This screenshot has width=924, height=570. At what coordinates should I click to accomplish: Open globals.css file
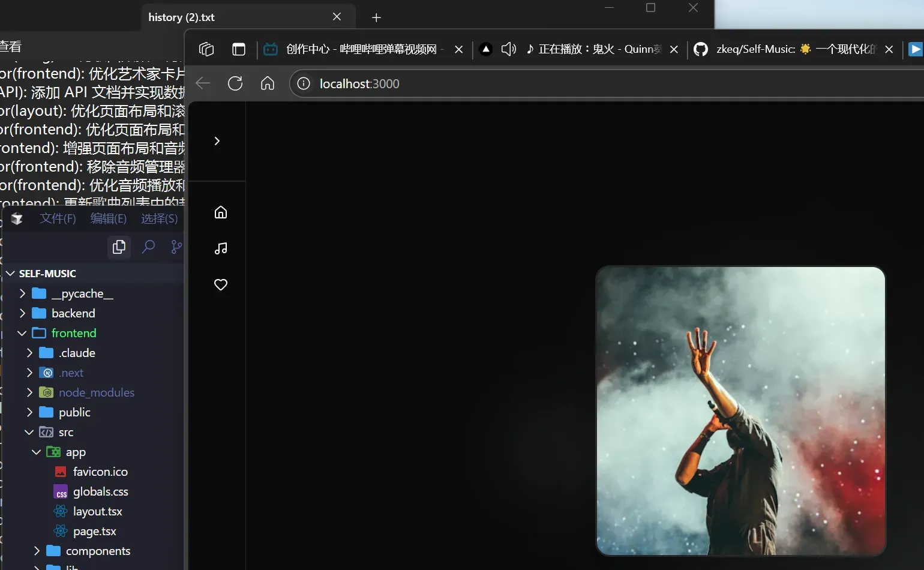[x=100, y=491]
